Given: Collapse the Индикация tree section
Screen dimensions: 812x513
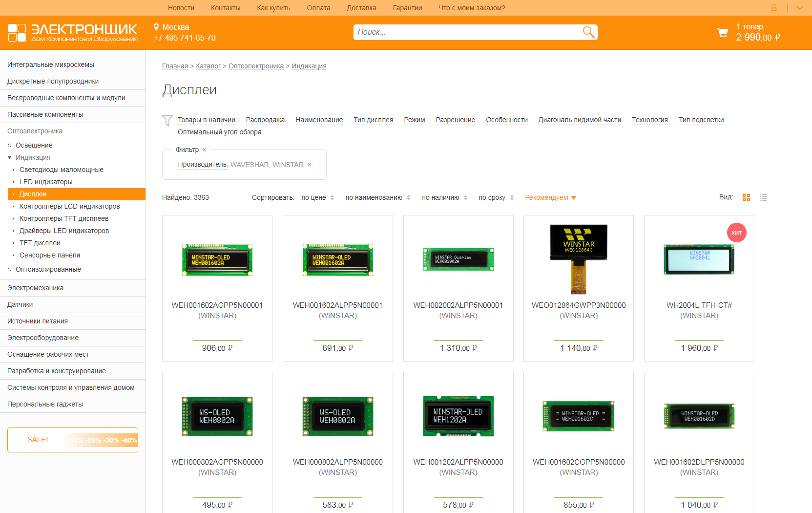Looking at the screenshot, I should (10, 157).
